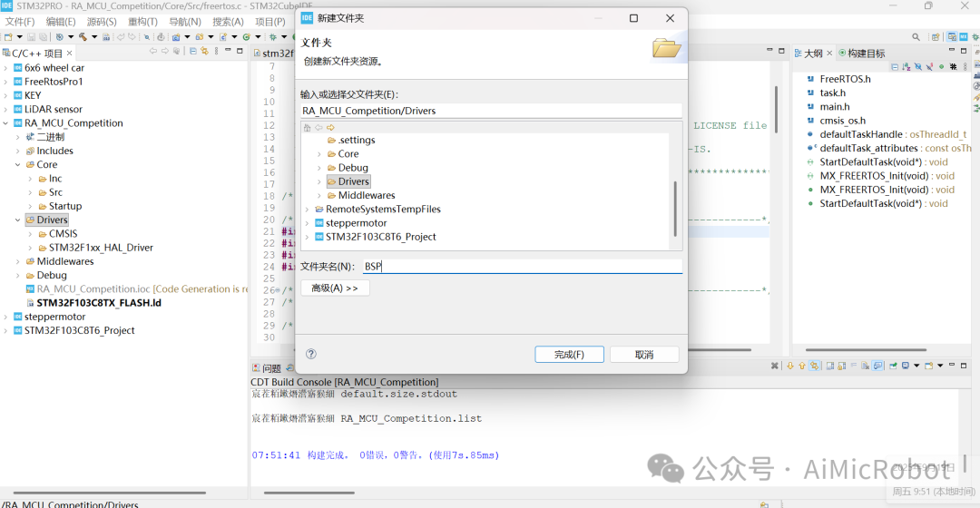Viewport: 980px width, 508px height.
Task: Toggle console Scroll Lock icon
Action: tap(842, 366)
